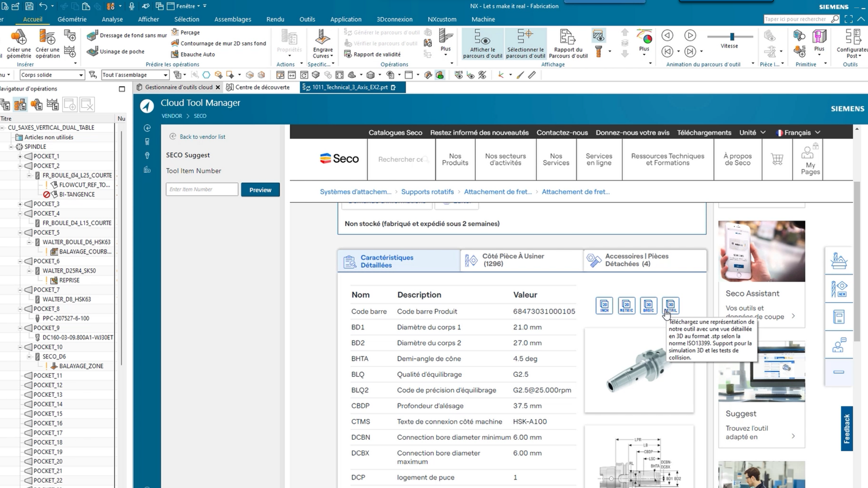Collapse the SPINDLE tree node

click(11, 147)
